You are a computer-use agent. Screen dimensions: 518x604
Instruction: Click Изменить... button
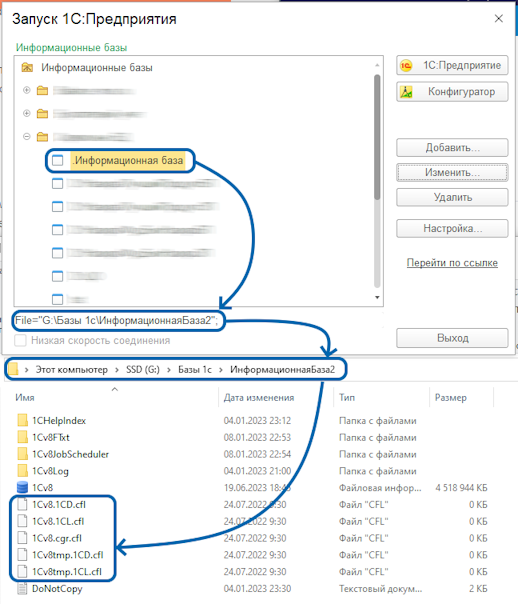coord(452,172)
